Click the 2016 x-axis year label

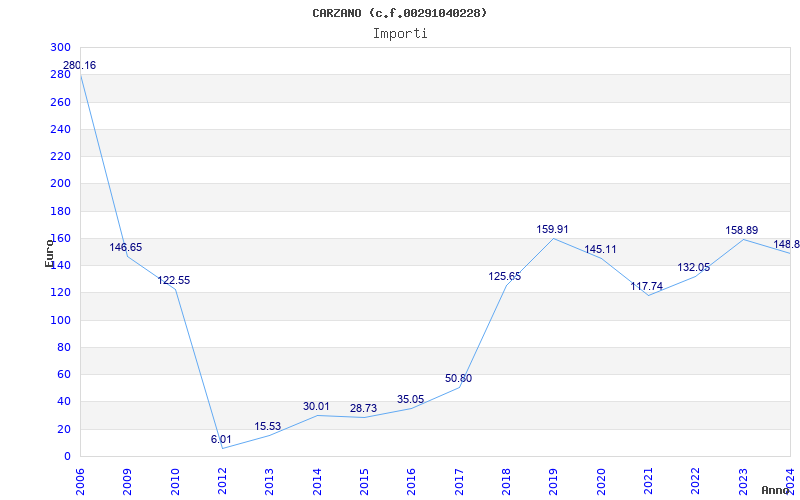[412, 482]
